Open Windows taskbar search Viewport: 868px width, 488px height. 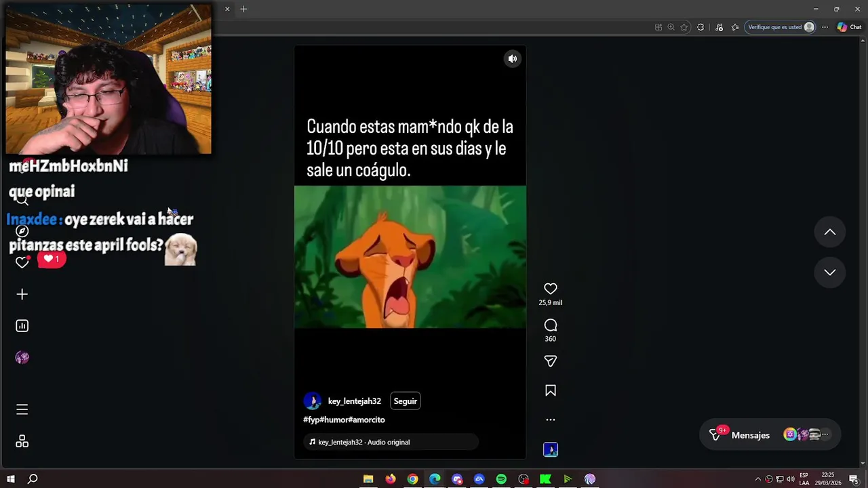(33, 479)
